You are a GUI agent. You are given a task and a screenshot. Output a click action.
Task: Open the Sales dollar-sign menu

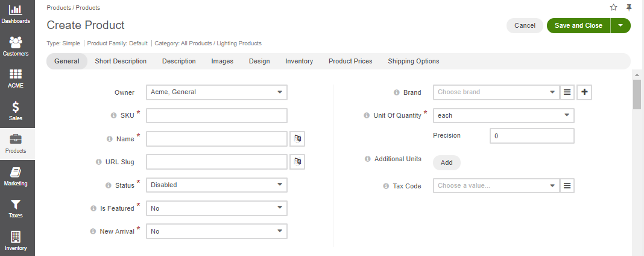click(x=16, y=111)
